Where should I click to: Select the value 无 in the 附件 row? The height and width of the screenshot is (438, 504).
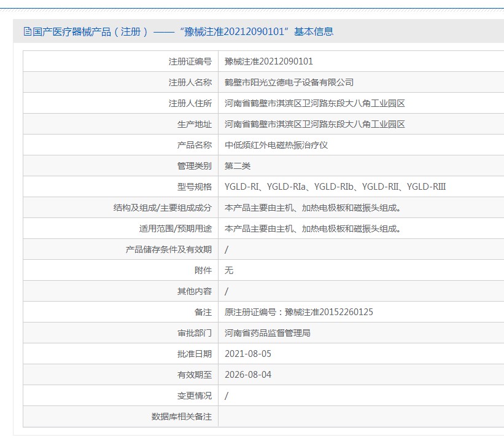229,270
